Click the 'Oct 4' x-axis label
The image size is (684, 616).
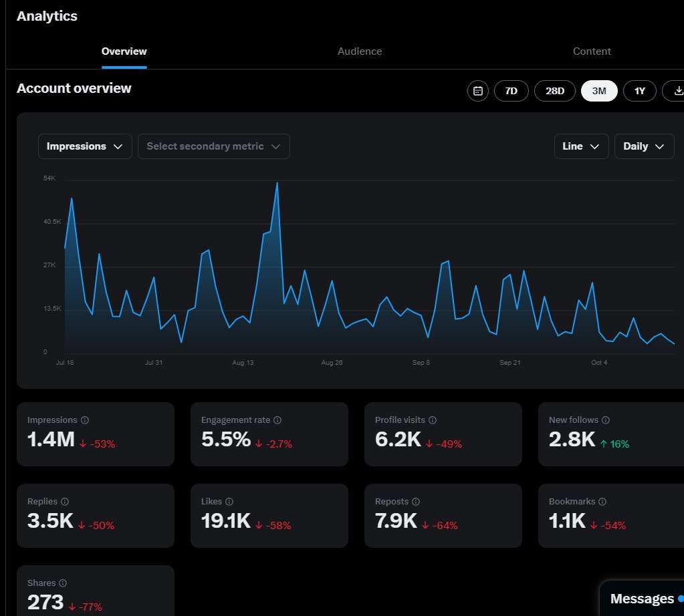pos(599,363)
